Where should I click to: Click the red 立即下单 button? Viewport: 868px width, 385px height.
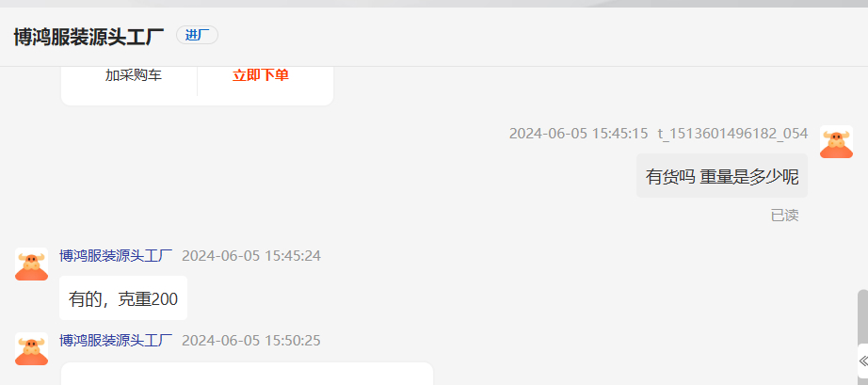pyautogui.click(x=261, y=75)
